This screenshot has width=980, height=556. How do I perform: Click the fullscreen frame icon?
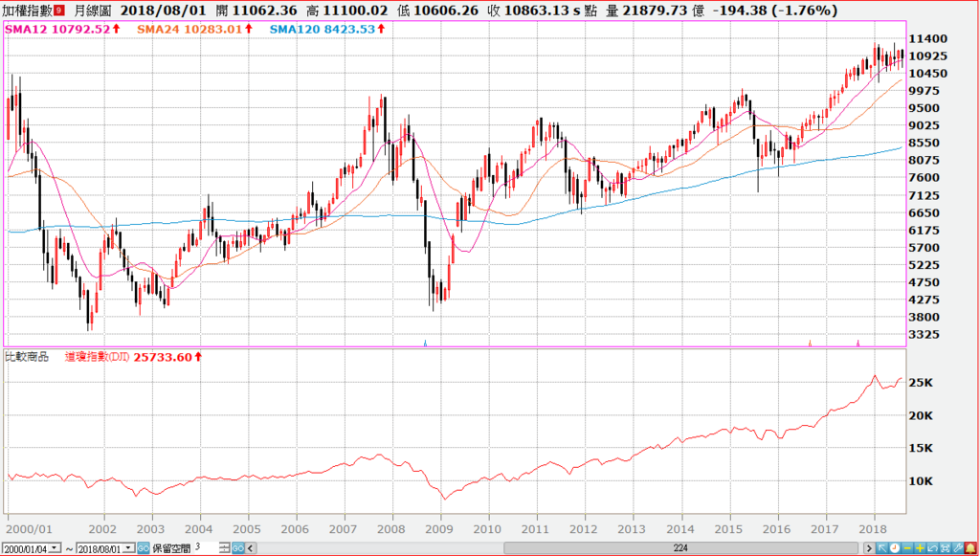tap(945, 548)
